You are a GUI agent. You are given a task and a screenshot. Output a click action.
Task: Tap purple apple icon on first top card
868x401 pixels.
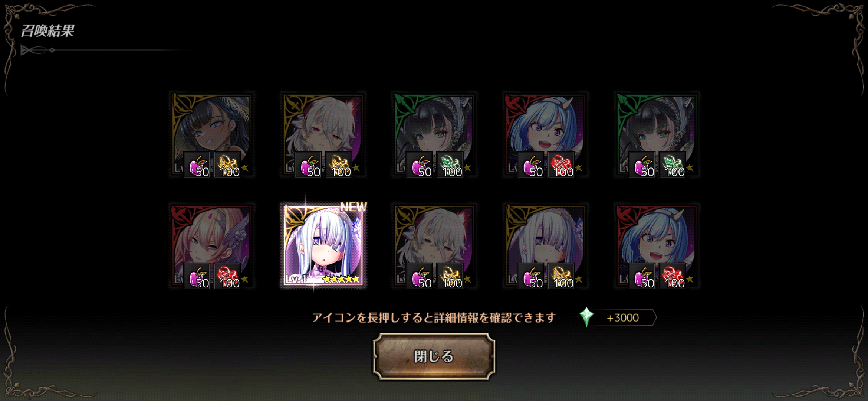pyautogui.click(x=197, y=165)
